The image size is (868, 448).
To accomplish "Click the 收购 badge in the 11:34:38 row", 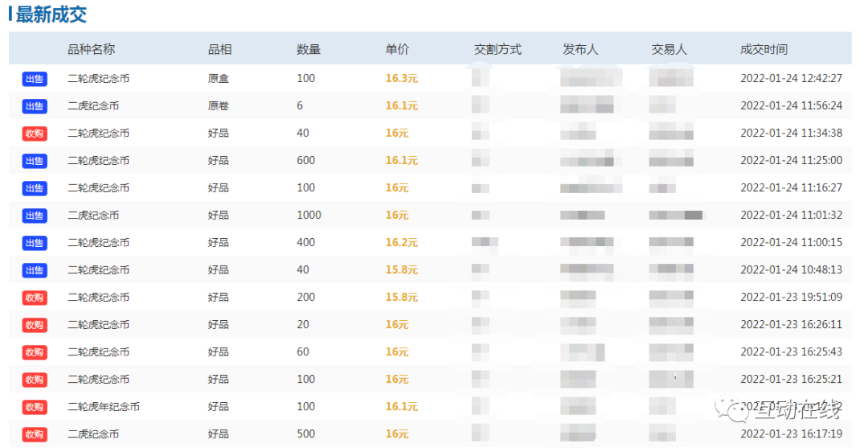I will pos(35,134).
